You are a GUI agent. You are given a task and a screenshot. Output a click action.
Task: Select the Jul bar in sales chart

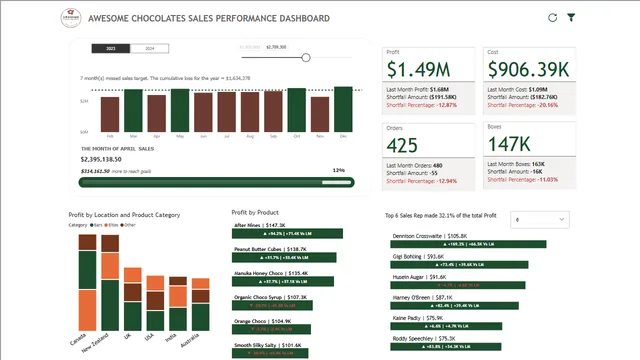point(227,112)
